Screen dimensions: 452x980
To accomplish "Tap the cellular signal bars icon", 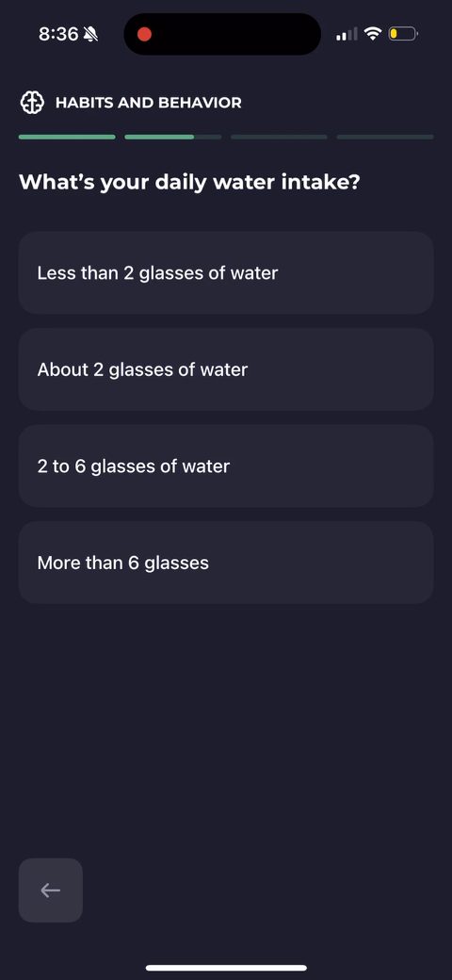I will point(347,34).
